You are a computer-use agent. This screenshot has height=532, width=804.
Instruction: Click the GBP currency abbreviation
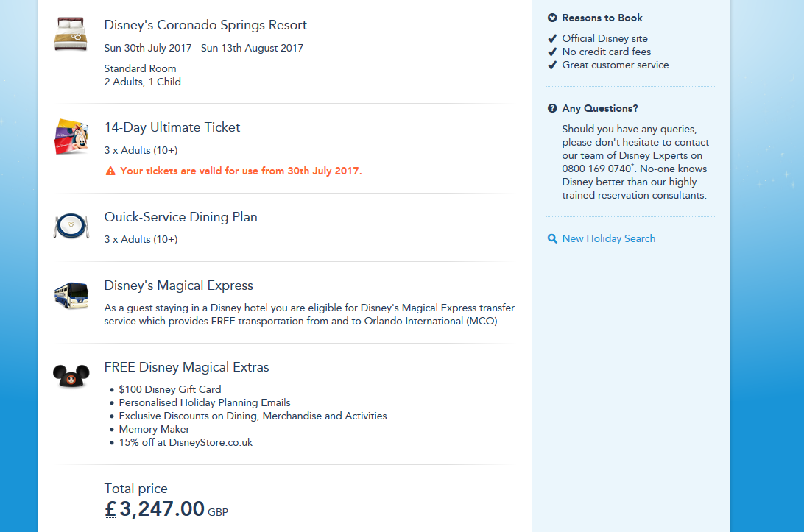[217, 512]
